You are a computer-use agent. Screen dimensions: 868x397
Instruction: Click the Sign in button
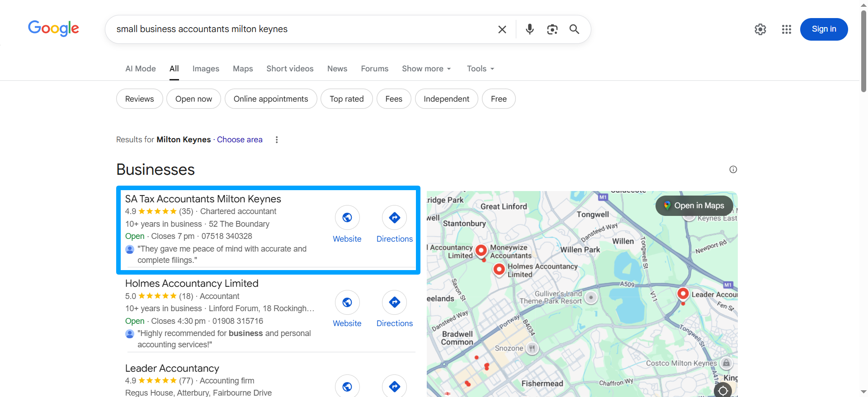tap(824, 29)
